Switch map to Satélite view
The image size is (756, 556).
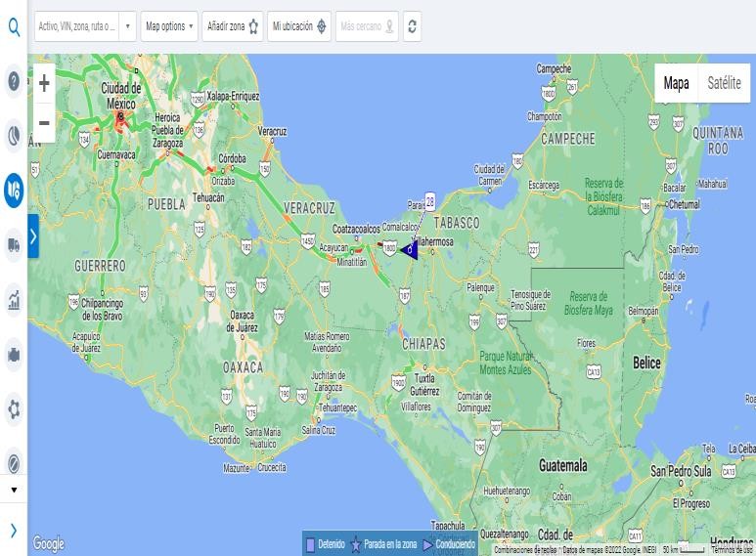pyautogui.click(x=724, y=83)
